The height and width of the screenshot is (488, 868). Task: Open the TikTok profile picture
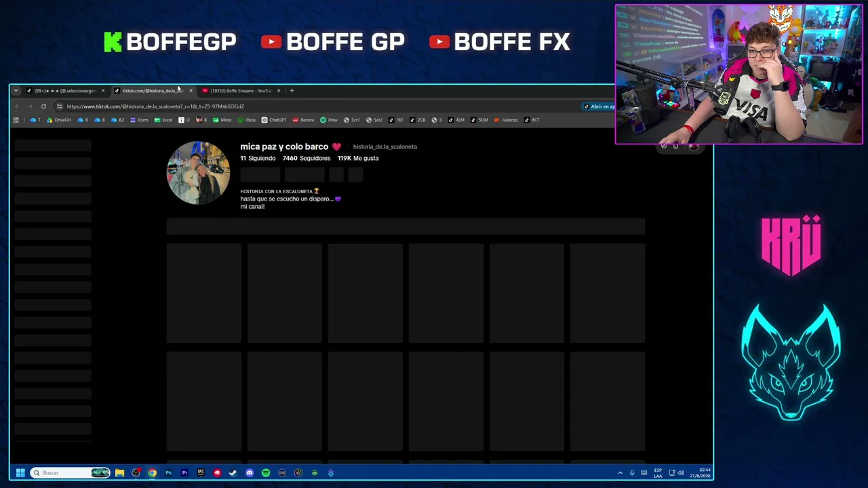(x=199, y=173)
